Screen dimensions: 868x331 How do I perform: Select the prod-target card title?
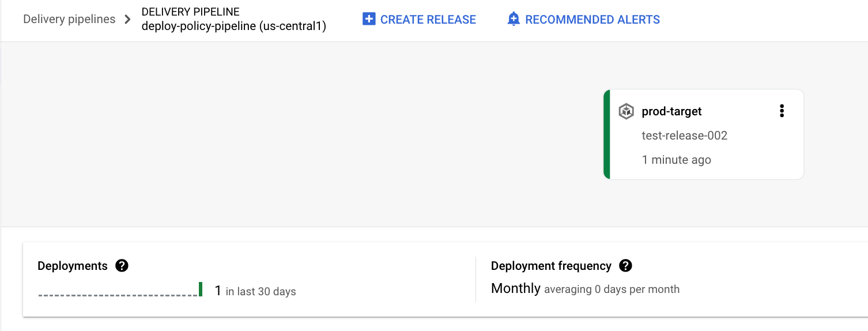pyautogui.click(x=671, y=111)
